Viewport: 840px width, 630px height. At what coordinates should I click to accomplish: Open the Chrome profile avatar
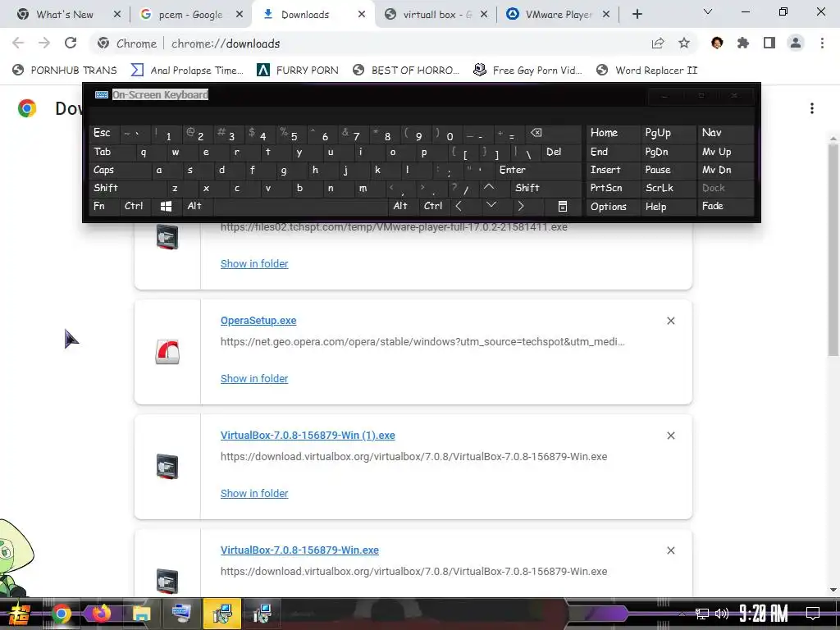[796, 43]
